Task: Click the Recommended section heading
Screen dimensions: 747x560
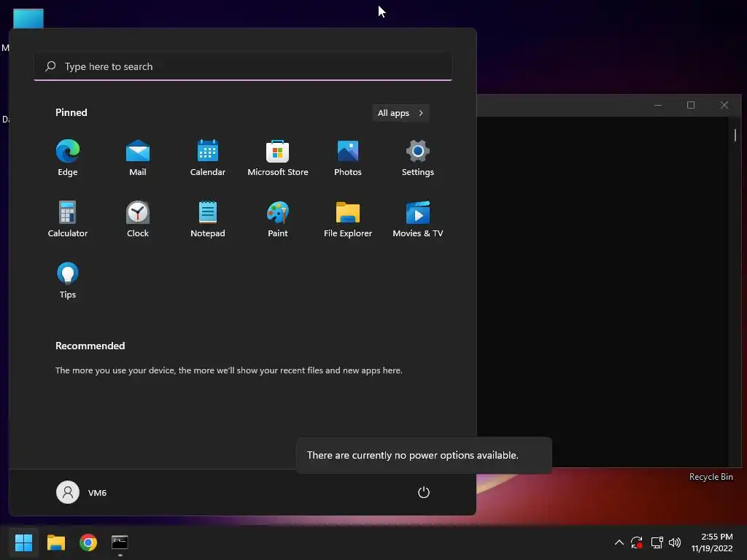Action: [90, 346]
